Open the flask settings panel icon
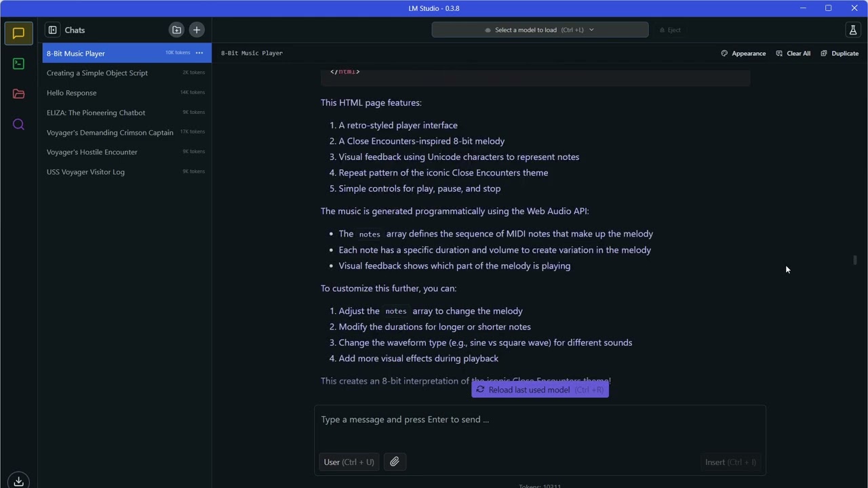The image size is (868, 488). pyautogui.click(x=853, y=30)
